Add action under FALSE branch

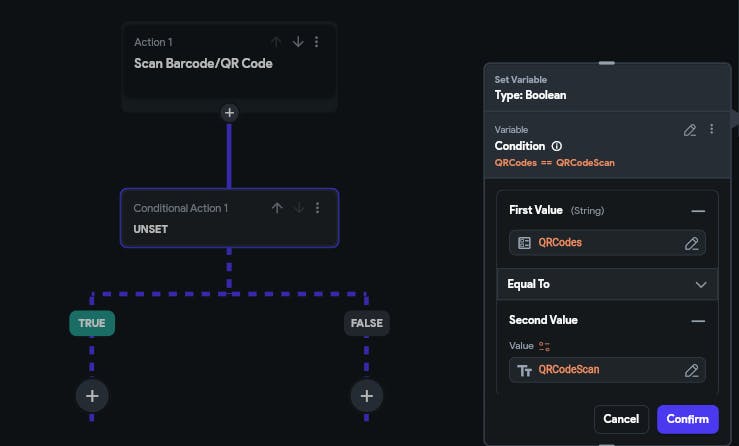(x=366, y=396)
